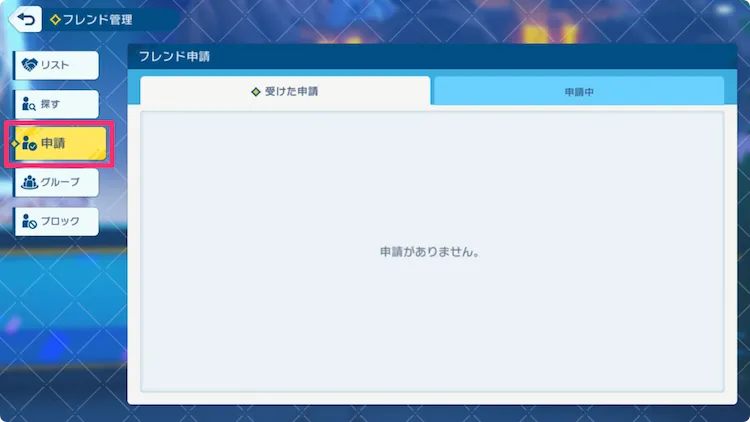750x422 pixels.
Task: Open the ブロック section
Action: pos(56,221)
